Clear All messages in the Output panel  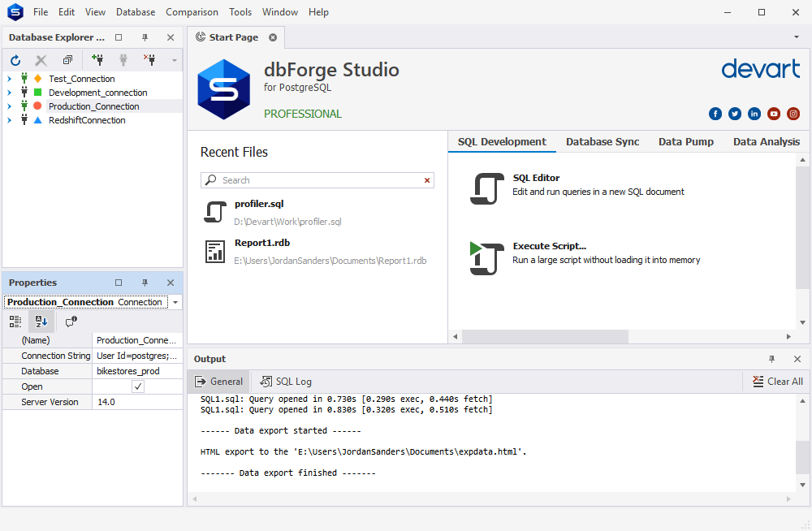click(x=776, y=381)
